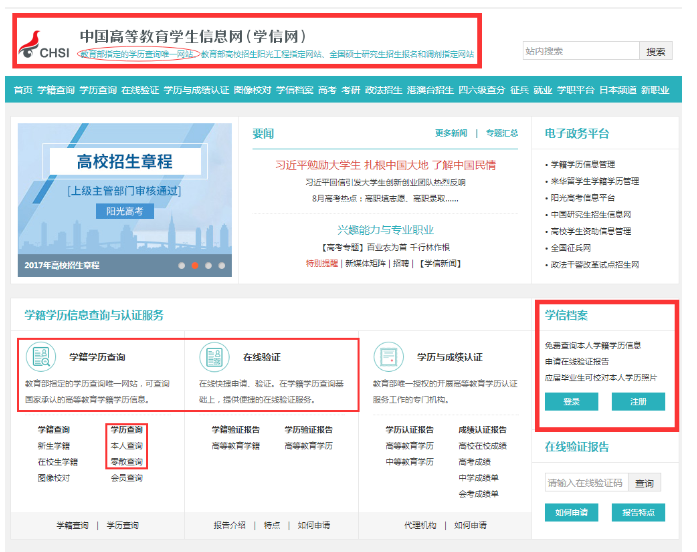Select the third carousel dot

click(208, 265)
